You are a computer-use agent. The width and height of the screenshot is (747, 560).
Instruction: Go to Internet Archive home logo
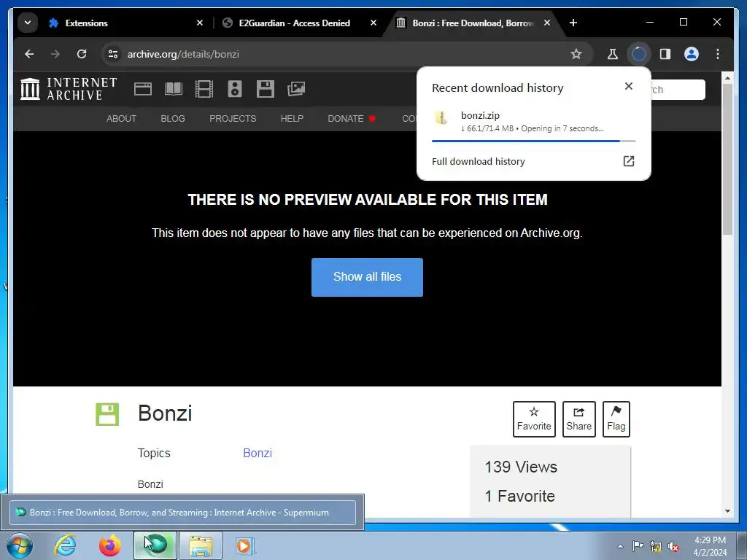(69, 89)
